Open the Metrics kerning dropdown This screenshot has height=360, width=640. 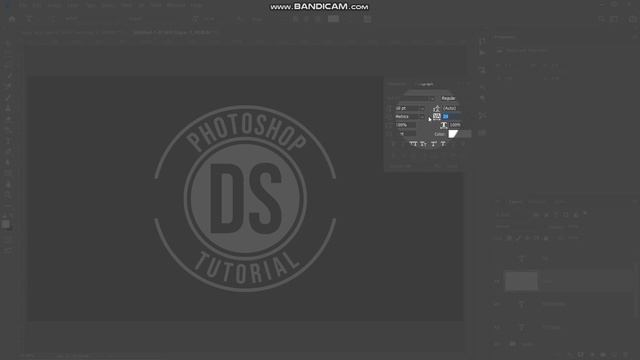(409, 116)
